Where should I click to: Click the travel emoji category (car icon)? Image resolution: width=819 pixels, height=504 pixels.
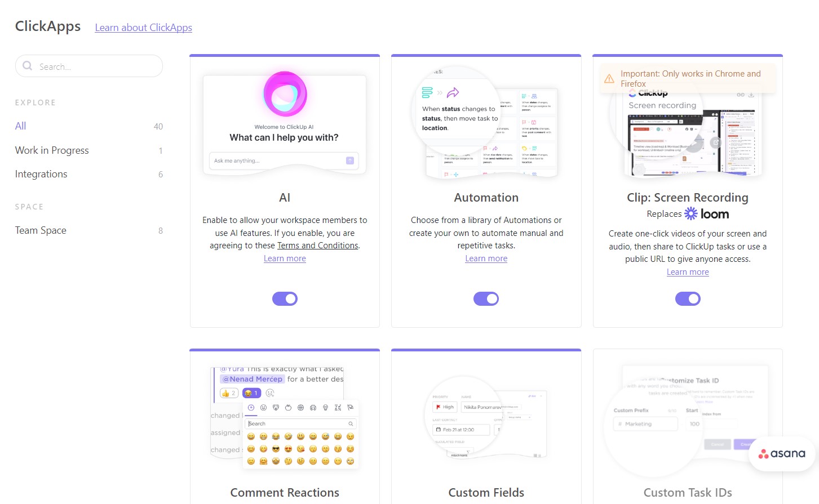(x=313, y=408)
